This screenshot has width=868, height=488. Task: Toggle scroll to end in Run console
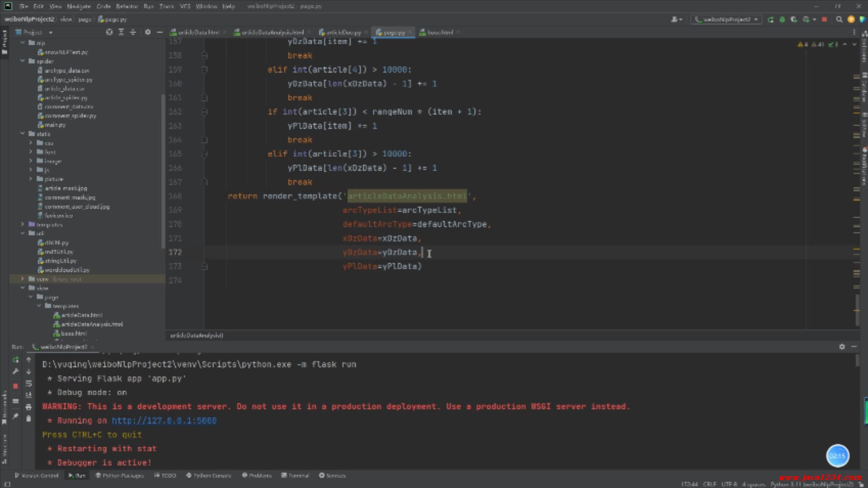[28, 395]
